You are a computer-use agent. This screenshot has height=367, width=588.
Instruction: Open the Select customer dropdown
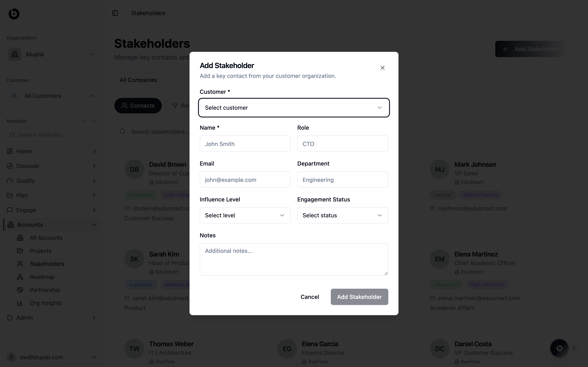294,108
